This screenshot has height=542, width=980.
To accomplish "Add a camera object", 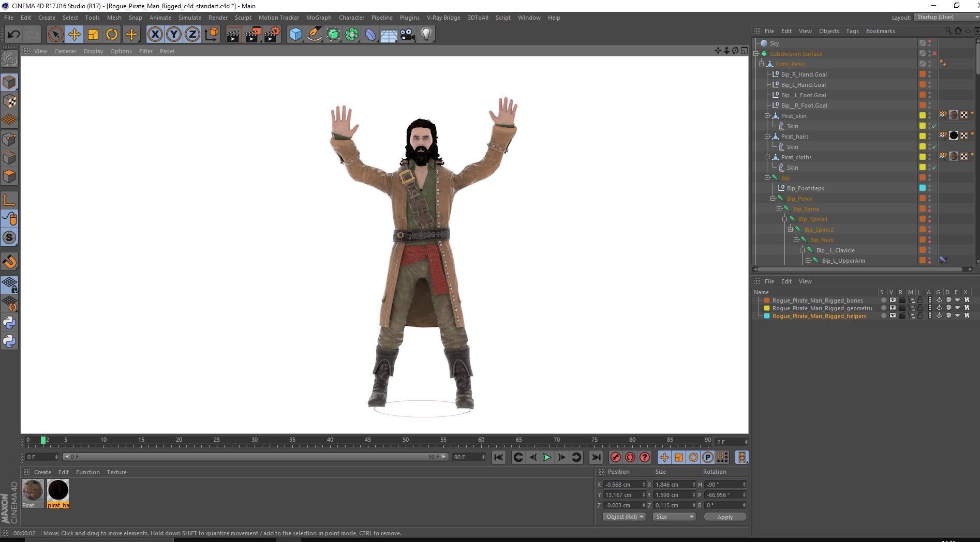I will 408,35.
